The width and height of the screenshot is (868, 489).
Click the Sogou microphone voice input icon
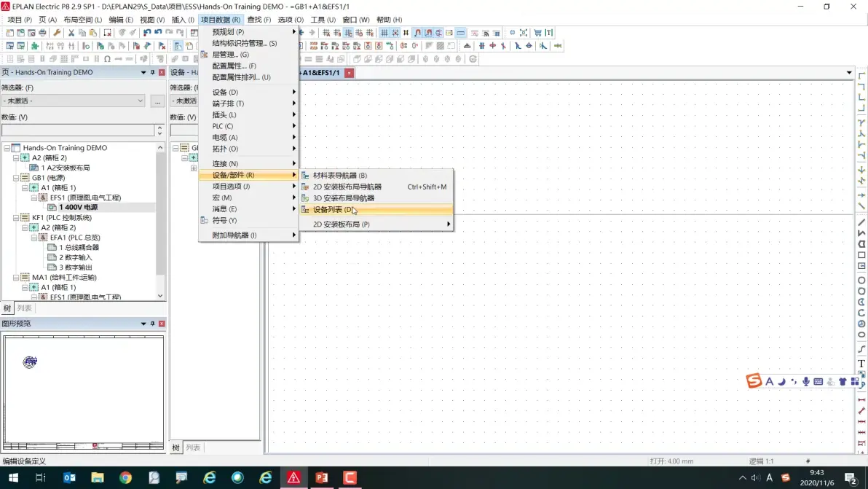tap(806, 382)
